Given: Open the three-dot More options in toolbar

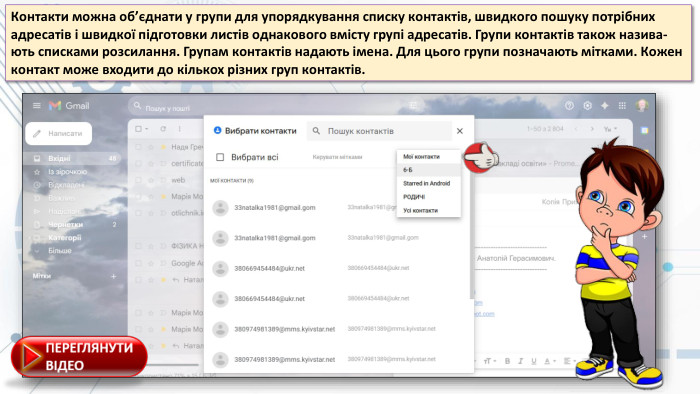Looking at the screenshot, I should coord(179,129).
